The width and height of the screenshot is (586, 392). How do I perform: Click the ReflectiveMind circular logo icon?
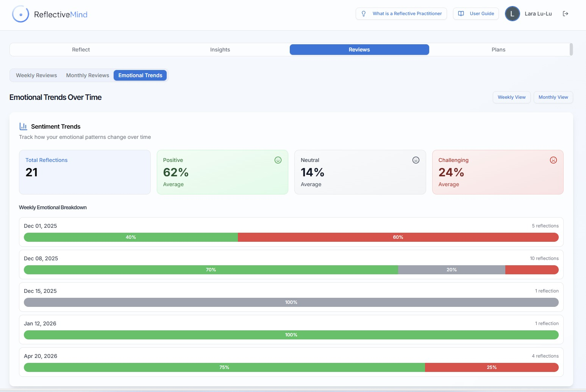(20, 14)
